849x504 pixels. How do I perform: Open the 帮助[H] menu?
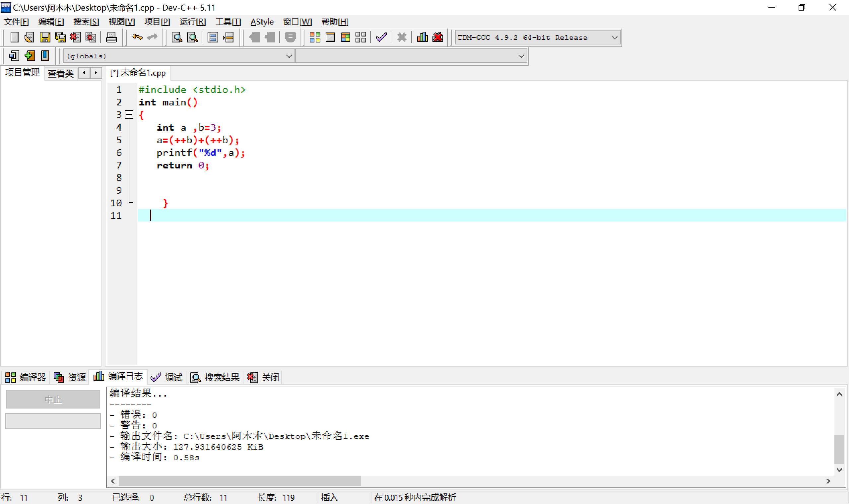coord(335,22)
